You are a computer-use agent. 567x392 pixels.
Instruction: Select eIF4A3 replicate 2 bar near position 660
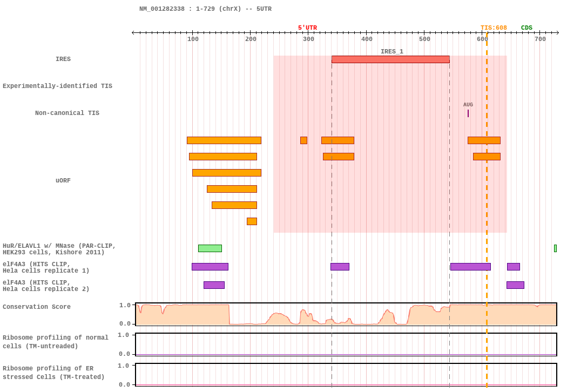[515, 285]
